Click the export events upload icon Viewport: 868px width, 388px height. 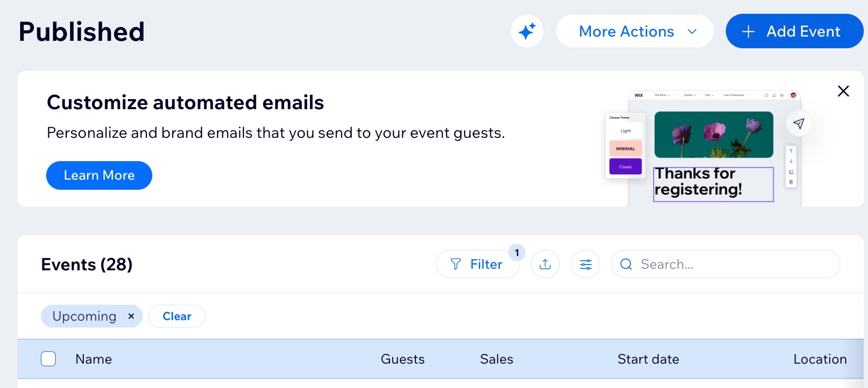point(545,264)
